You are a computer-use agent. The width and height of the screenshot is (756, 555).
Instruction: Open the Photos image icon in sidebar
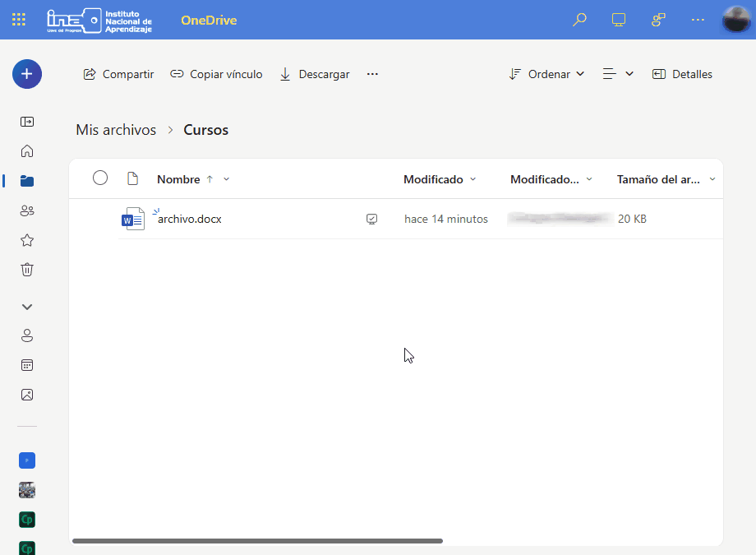[x=27, y=395]
